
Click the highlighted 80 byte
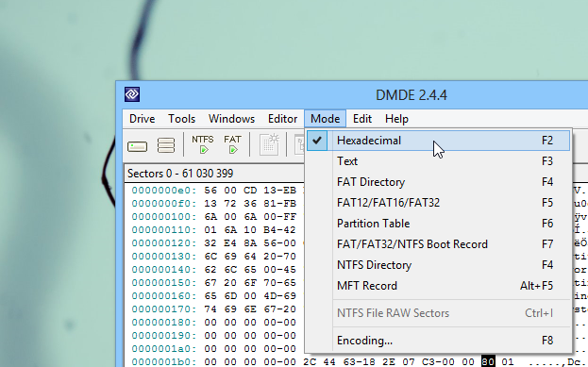488,362
